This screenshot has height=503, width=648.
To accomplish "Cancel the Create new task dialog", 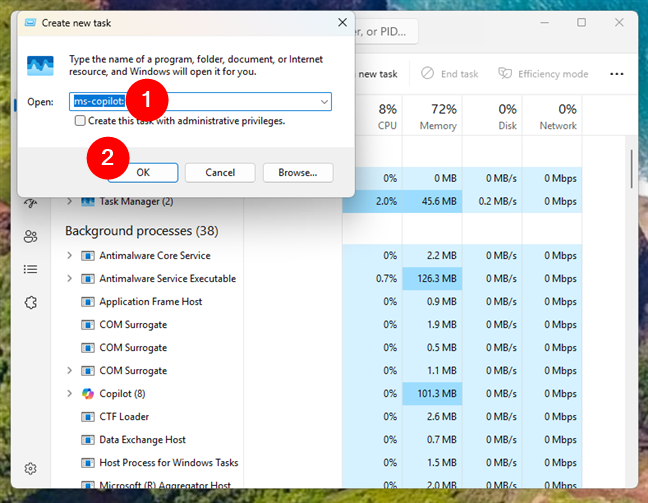I will coord(220,172).
